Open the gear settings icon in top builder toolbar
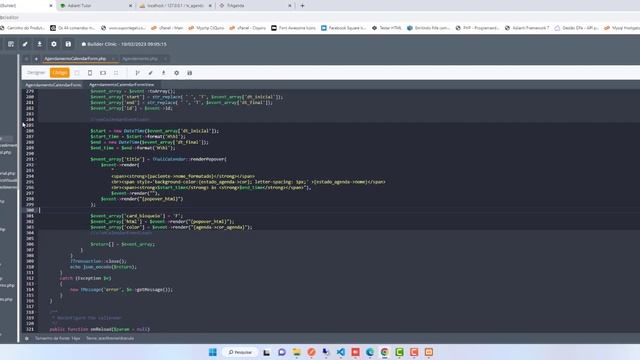The height and width of the screenshot is (360, 640). point(54,44)
